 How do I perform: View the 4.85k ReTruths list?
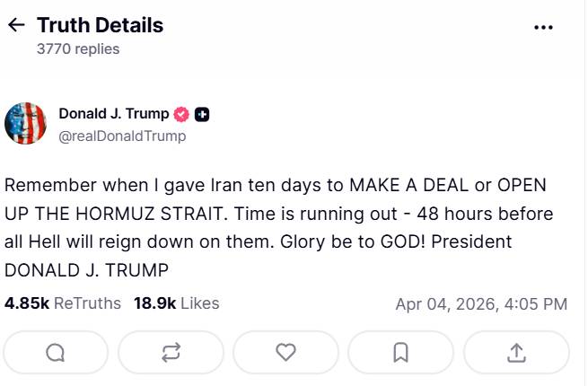point(63,303)
